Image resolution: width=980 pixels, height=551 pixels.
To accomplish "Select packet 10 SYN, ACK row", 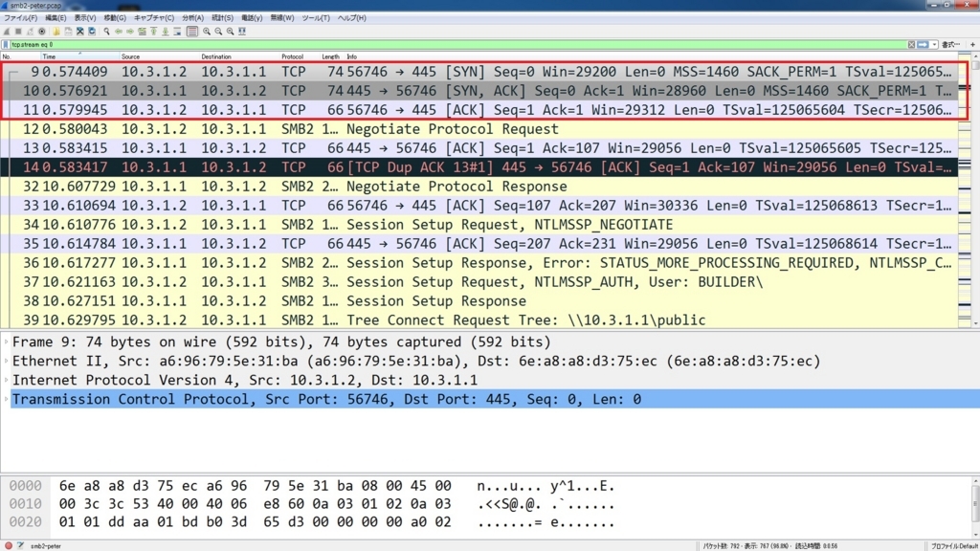I will pyautogui.click(x=479, y=91).
